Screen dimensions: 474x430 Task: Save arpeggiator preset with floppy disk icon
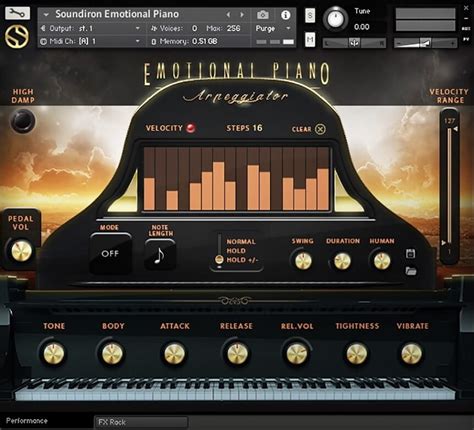pyautogui.click(x=410, y=253)
